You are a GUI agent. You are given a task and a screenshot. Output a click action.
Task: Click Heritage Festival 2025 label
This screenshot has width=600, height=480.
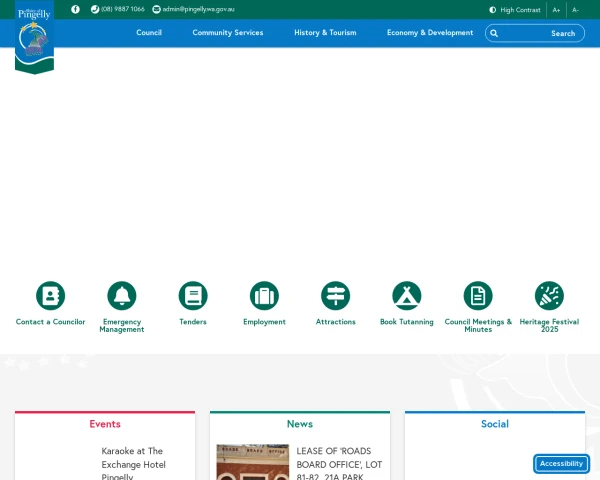[x=549, y=325]
